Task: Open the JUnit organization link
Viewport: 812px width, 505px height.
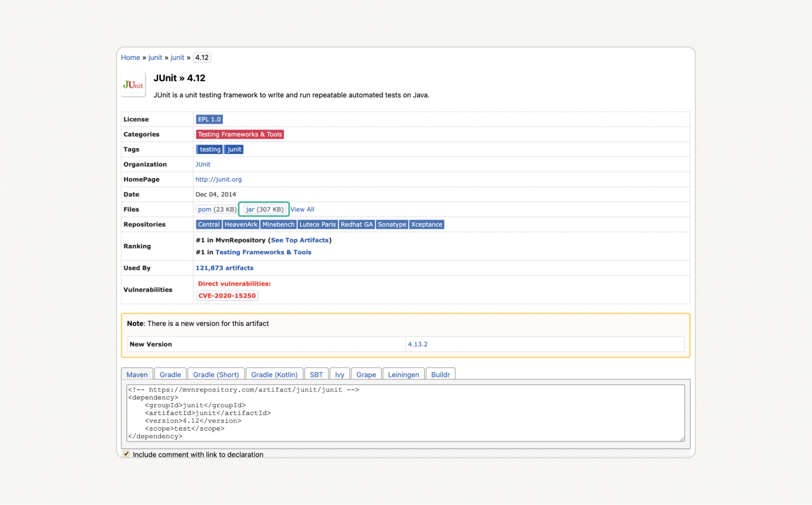Action: point(203,165)
